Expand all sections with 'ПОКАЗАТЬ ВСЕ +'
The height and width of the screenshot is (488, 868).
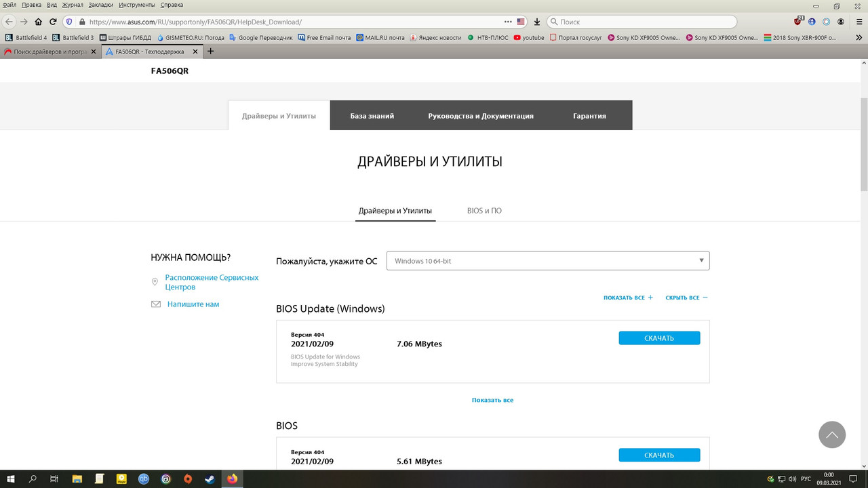pos(629,298)
